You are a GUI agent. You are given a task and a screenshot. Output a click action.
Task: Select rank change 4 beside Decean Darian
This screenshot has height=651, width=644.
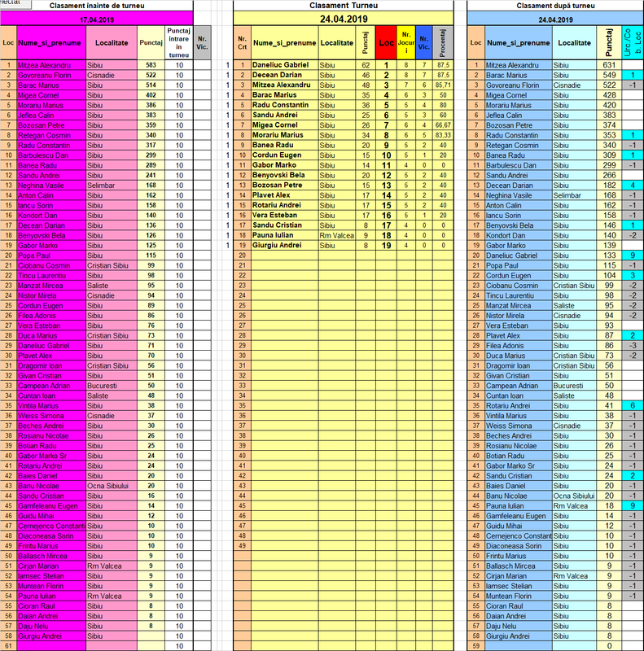(633, 186)
